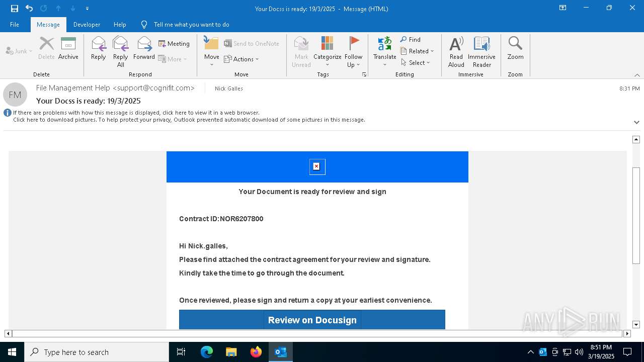Open the Windows Start menu
This screenshot has width=644, height=362.
point(12,352)
